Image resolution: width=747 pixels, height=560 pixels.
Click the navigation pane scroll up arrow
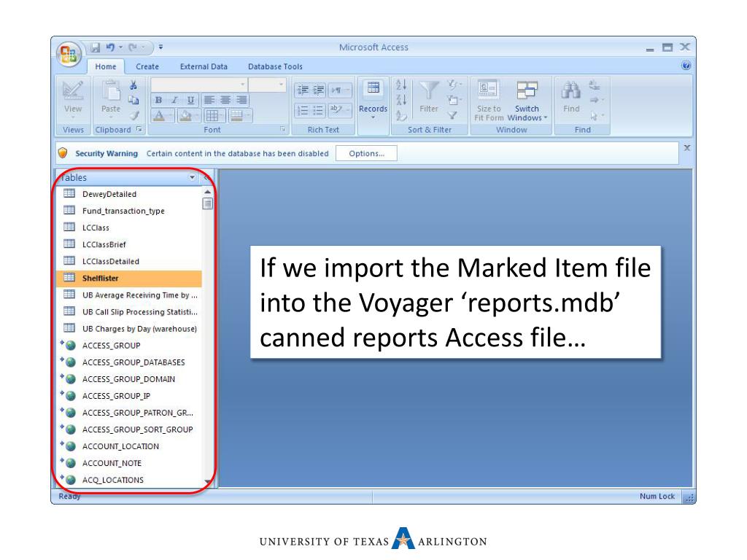(x=207, y=192)
